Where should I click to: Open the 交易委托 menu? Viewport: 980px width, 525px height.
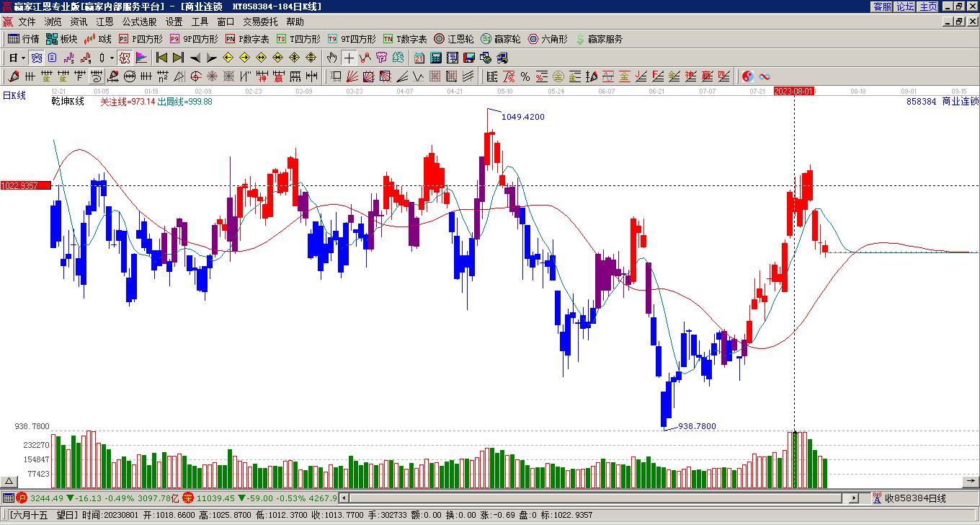click(260, 22)
